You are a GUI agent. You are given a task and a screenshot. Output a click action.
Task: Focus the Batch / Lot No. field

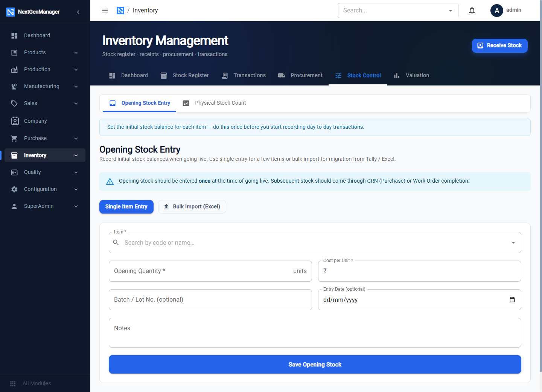click(x=210, y=300)
